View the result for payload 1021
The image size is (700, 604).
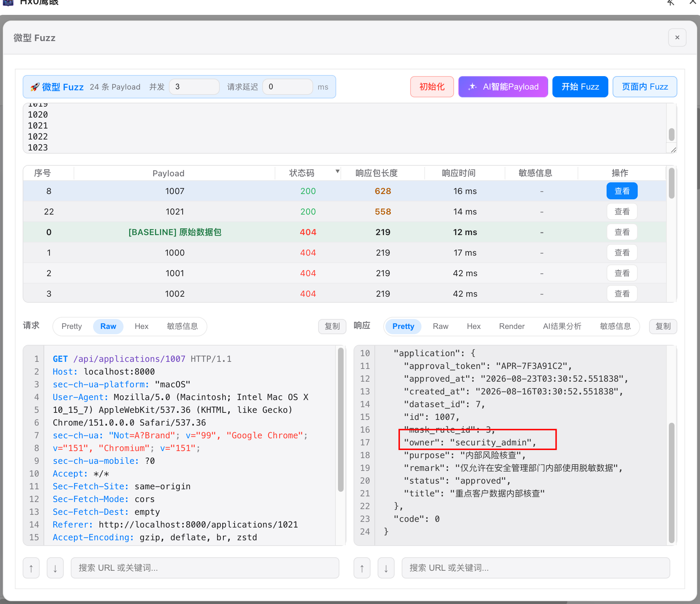tap(622, 211)
